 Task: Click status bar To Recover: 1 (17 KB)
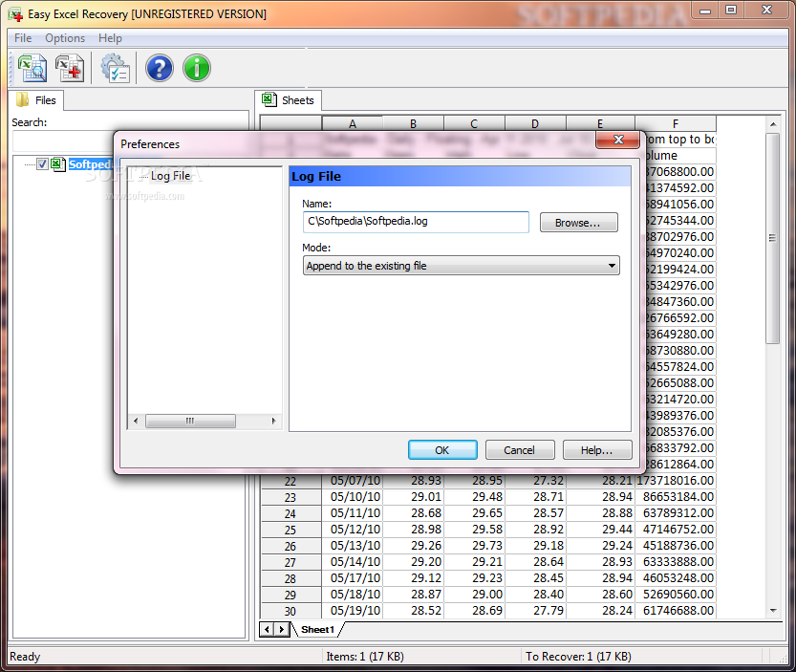578,657
